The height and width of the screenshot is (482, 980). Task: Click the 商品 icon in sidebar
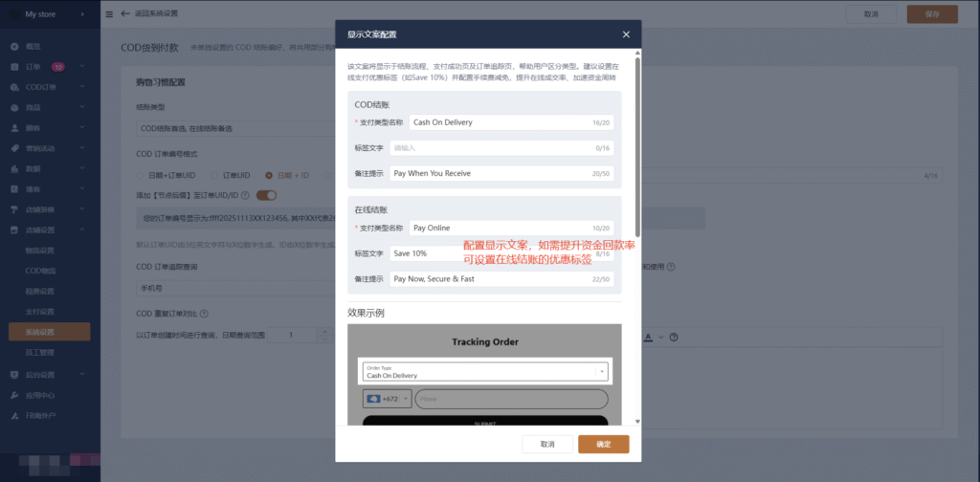click(13, 107)
